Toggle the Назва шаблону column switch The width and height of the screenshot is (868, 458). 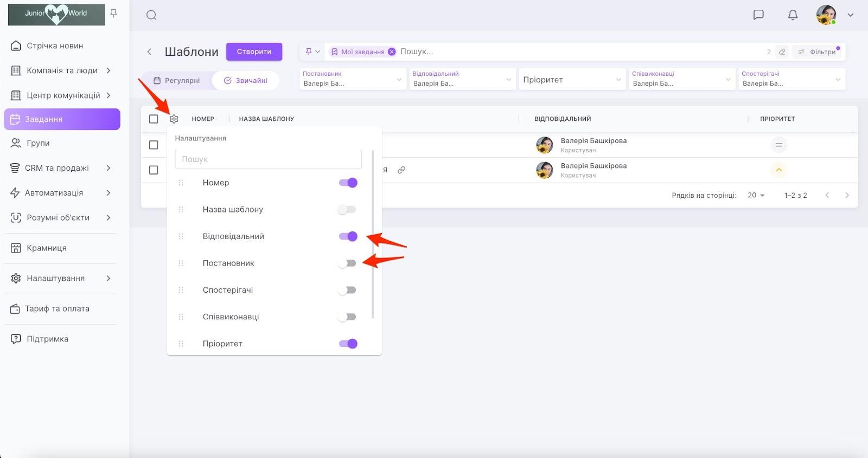[347, 209]
